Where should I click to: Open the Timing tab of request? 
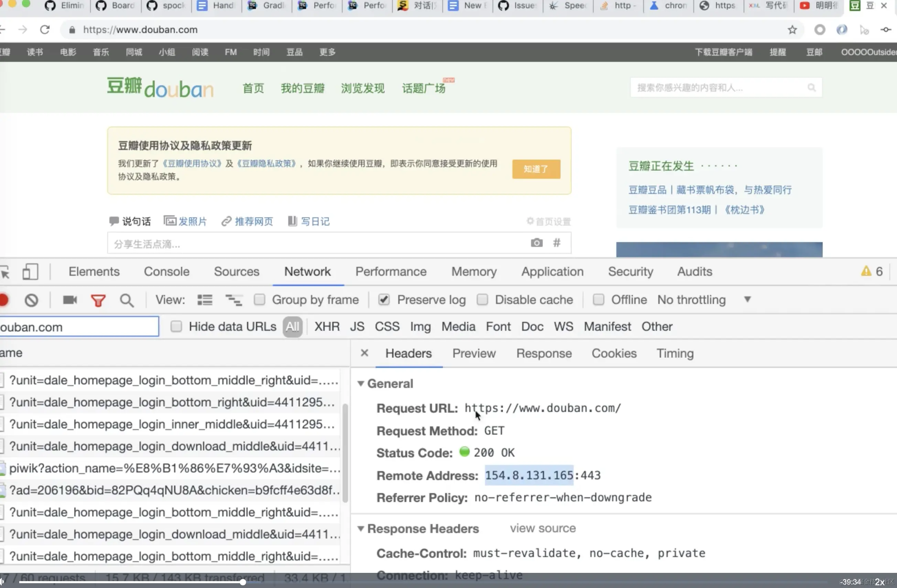(674, 353)
